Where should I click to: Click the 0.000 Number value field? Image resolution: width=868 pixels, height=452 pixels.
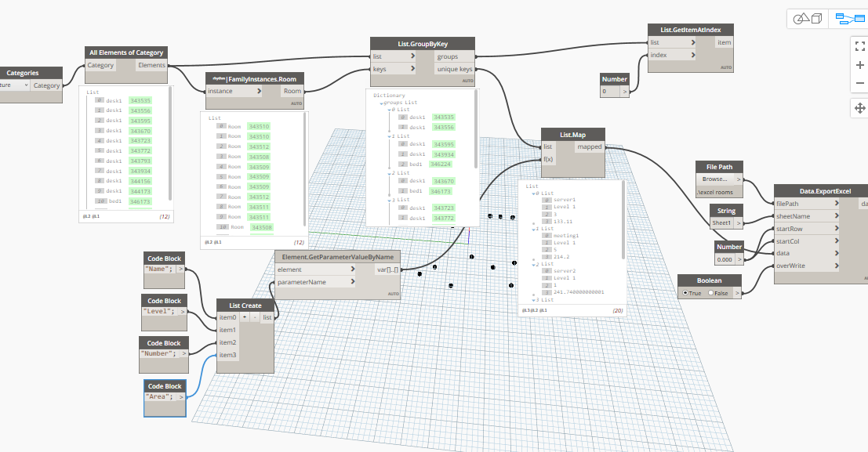(x=725, y=259)
